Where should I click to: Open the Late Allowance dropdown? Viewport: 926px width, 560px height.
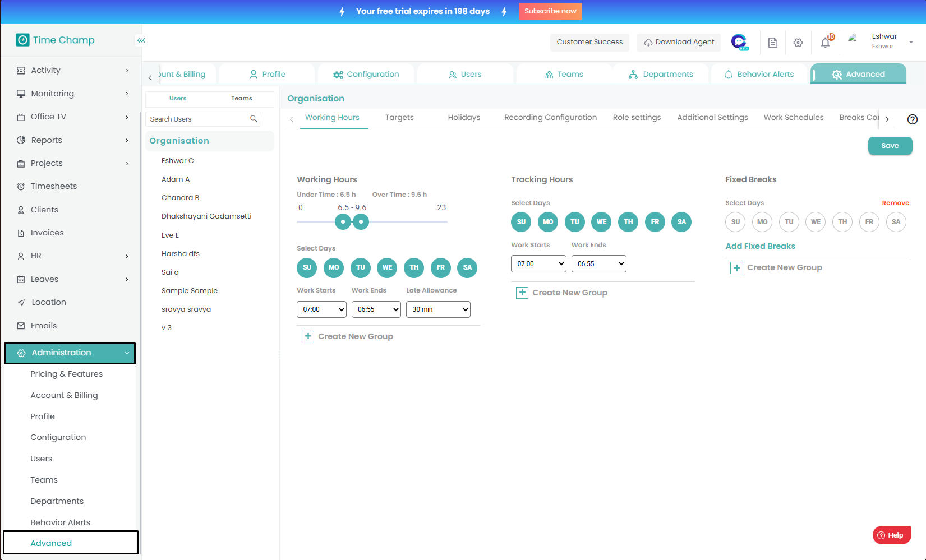tap(438, 309)
